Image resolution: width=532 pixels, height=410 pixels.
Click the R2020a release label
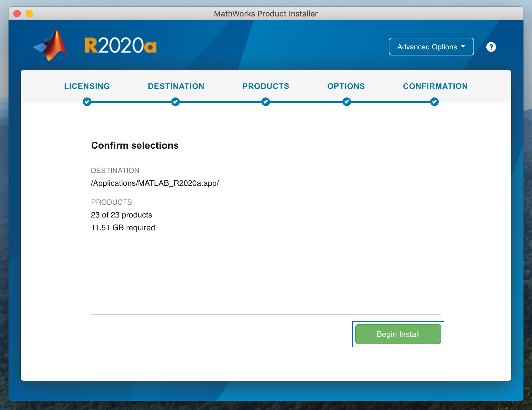121,46
